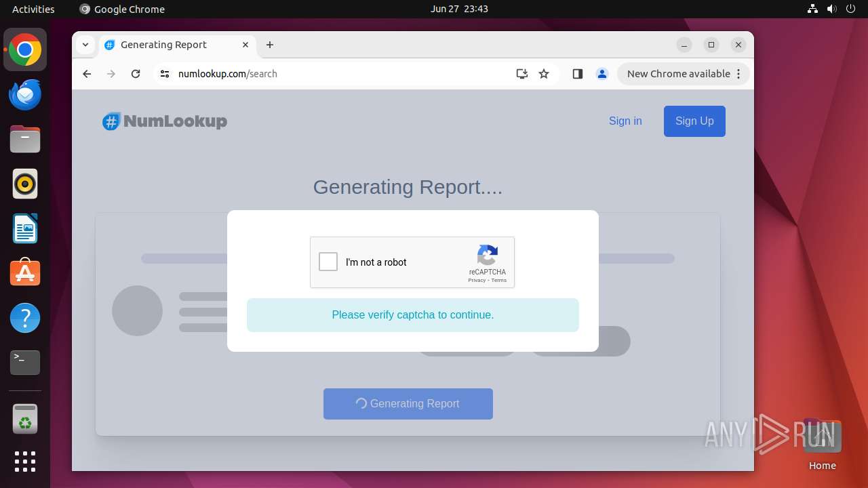The width and height of the screenshot is (868, 488).
Task: Click the NumLookup logo
Action: coord(165,121)
